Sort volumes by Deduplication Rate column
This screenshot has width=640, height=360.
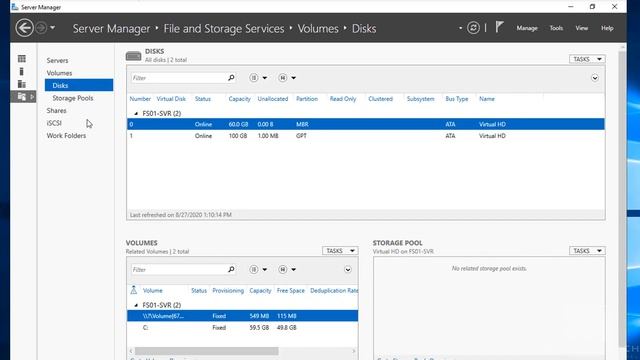click(x=334, y=291)
